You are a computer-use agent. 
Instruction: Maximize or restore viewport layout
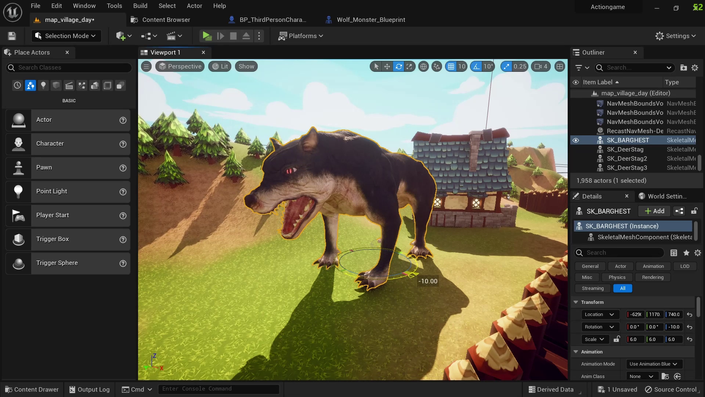(x=560, y=67)
